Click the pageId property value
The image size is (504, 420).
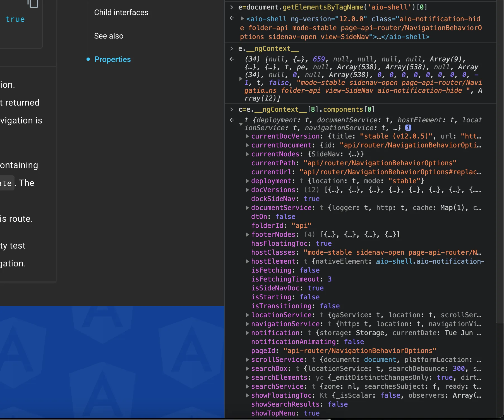(x=360, y=351)
